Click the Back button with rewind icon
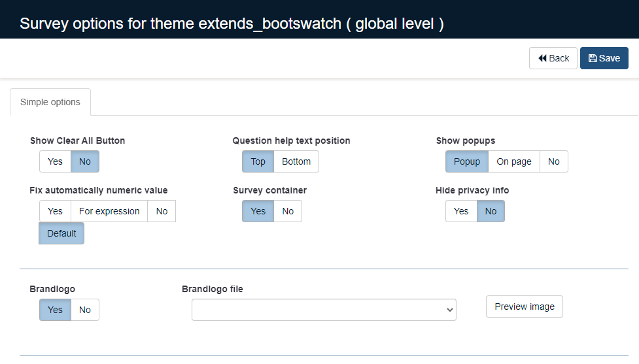 click(553, 58)
